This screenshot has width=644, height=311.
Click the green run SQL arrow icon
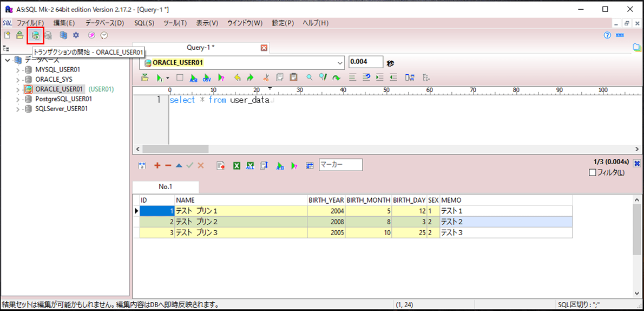pyautogui.click(x=159, y=77)
